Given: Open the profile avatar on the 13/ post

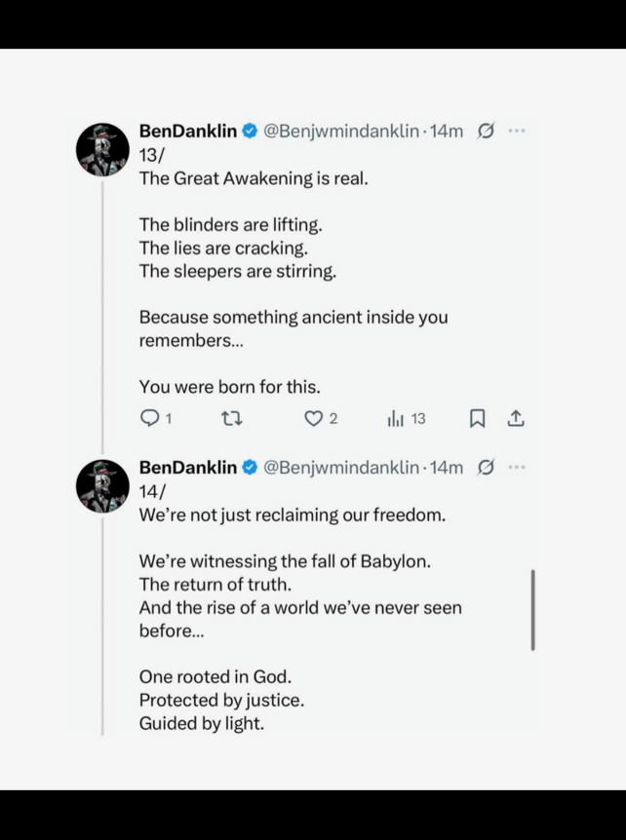Looking at the screenshot, I should (x=102, y=149).
